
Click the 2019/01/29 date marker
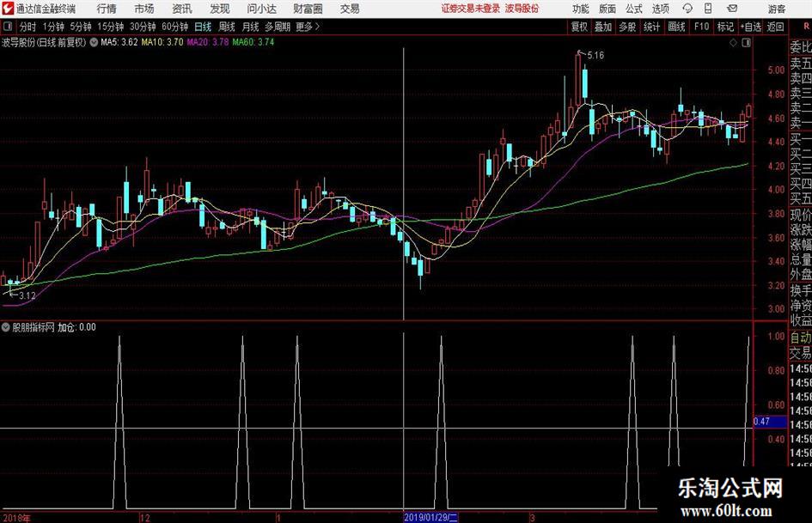point(430,517)
